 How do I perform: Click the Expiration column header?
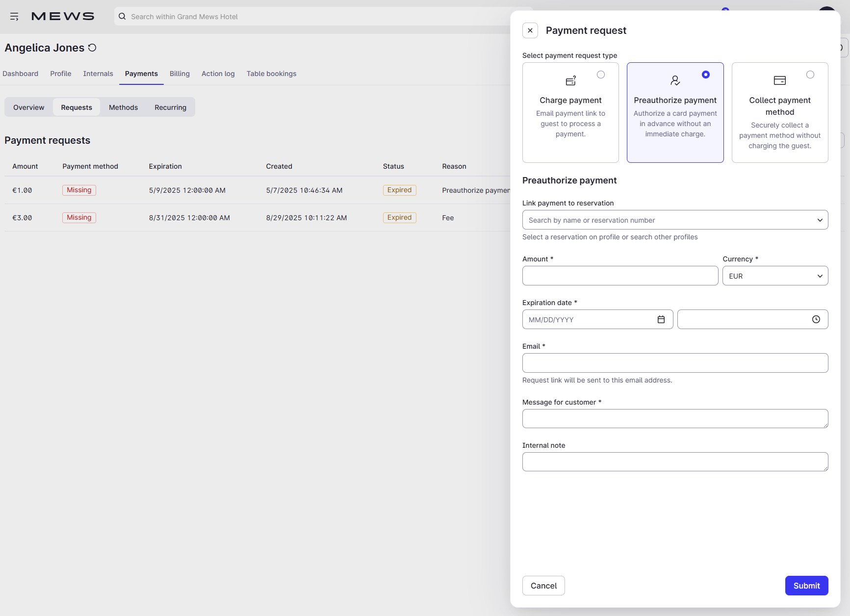(x=165, y=166)
